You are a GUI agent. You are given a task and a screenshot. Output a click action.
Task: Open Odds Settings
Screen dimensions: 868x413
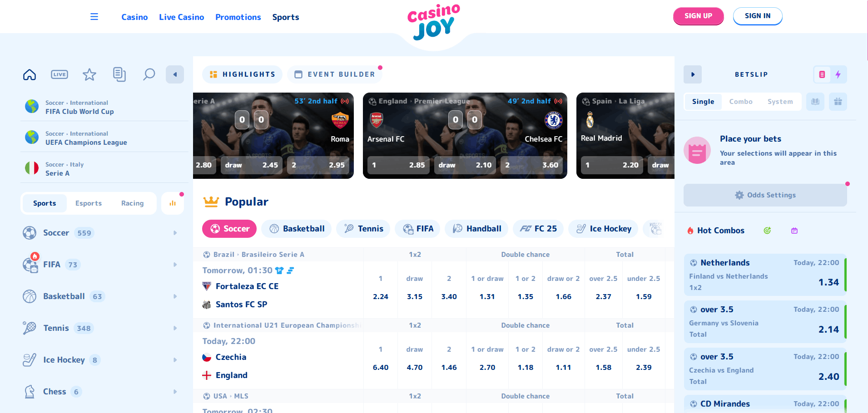click(765, 195)
